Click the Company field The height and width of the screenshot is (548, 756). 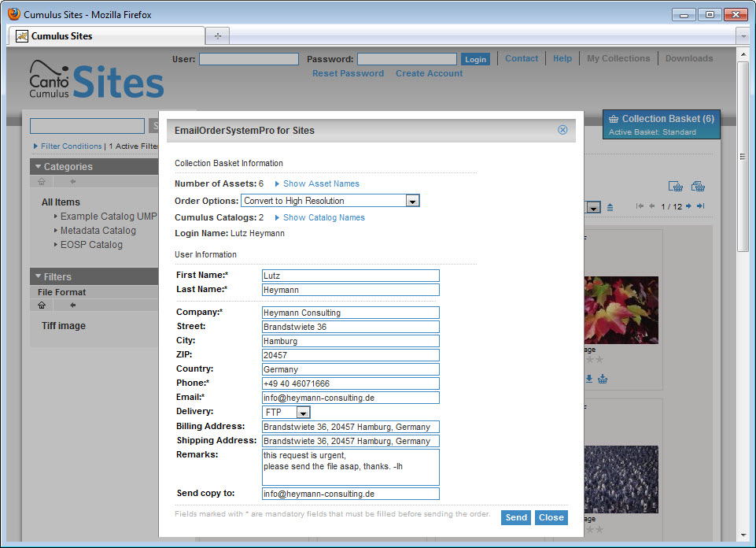click(351, 313)
